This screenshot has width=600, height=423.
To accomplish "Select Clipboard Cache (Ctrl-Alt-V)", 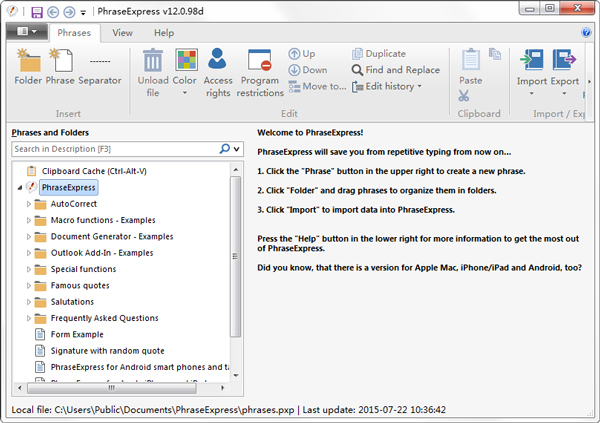I will [94, 171].
